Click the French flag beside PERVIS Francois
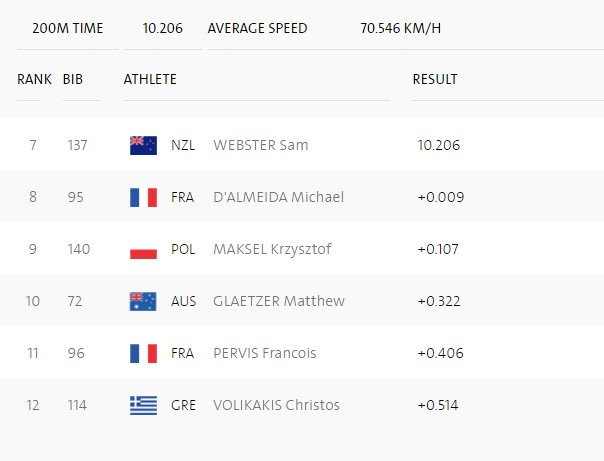The image size is (604, 461). 143,353
